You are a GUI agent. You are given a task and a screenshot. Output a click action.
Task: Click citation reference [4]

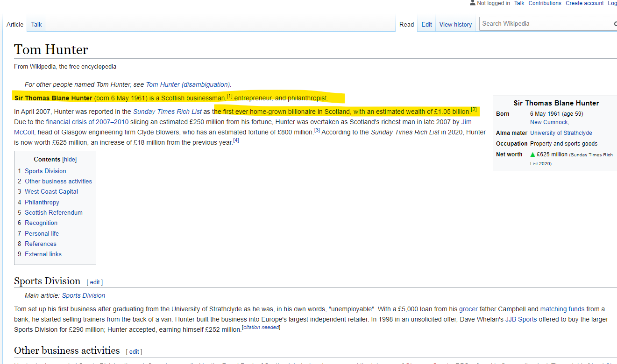pos(236,140)
